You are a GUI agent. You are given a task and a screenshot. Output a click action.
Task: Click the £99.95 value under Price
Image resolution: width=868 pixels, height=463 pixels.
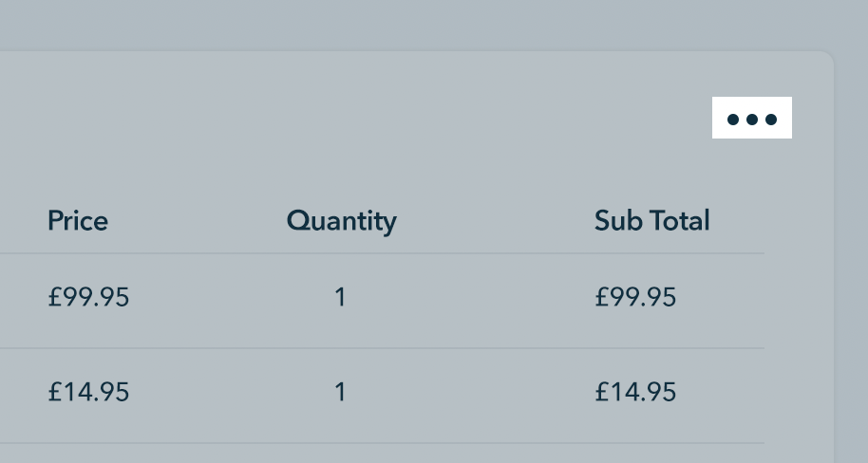[88, 298]
